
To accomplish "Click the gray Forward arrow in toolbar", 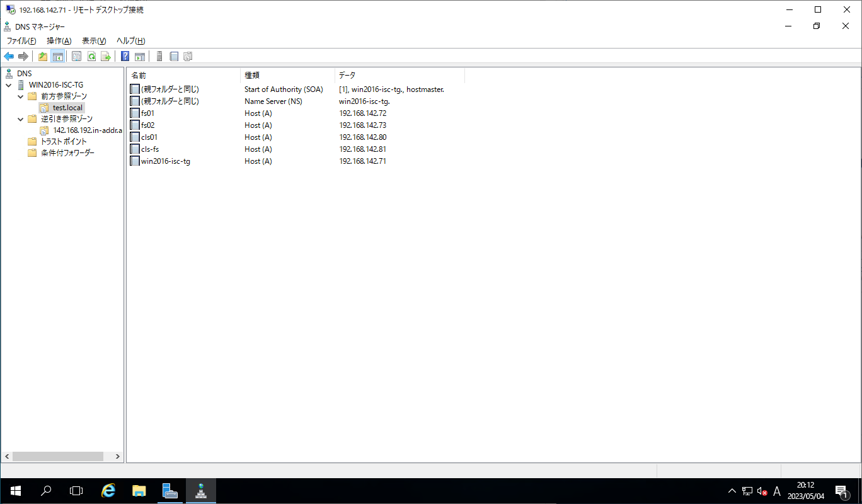I will [23, 57].
